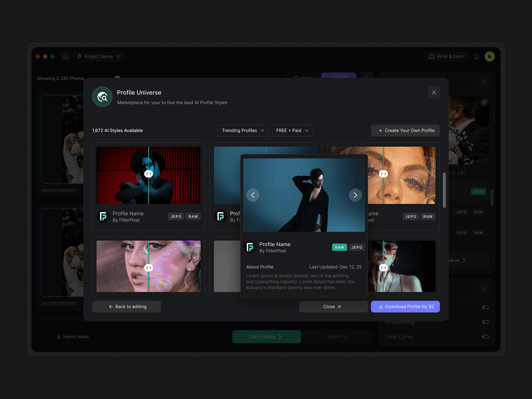Click the green macOS fullscreen dot
532x399 pixels.
(x=53, y=57)
